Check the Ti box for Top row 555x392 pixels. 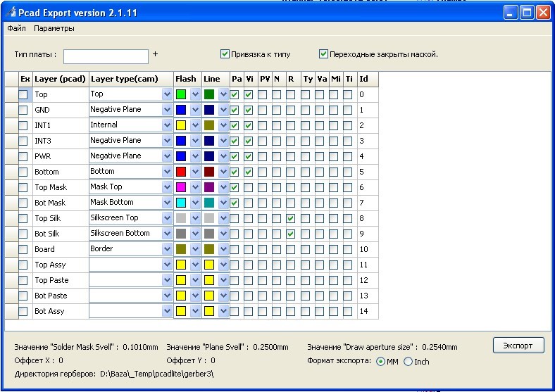click(348, 94)
